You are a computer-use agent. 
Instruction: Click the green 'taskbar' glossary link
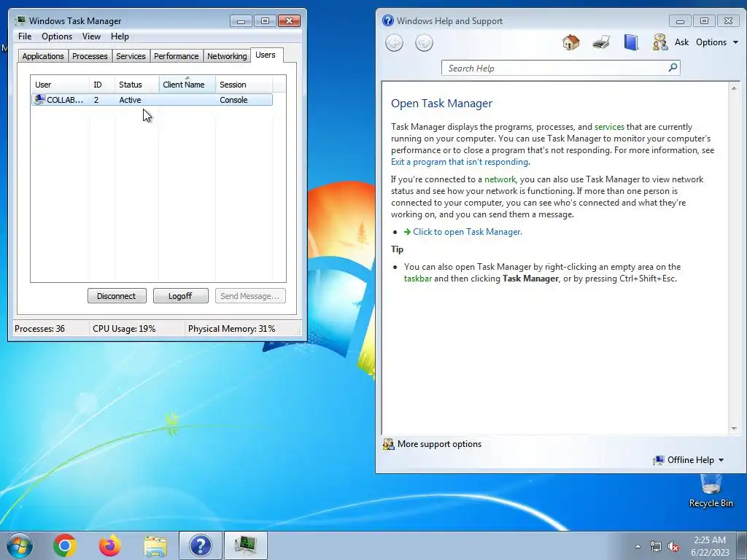(417, 279)
